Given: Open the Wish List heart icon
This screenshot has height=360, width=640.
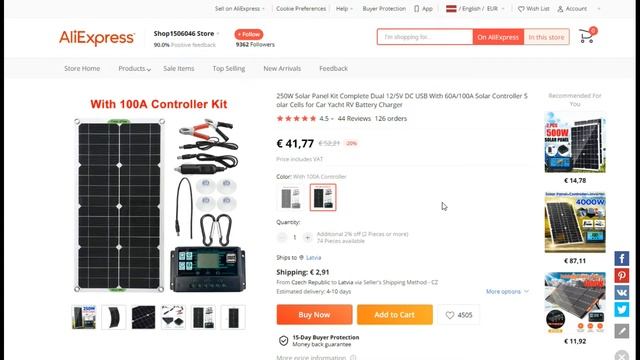Looking at the screenshot, I should (x=521, y=9).
